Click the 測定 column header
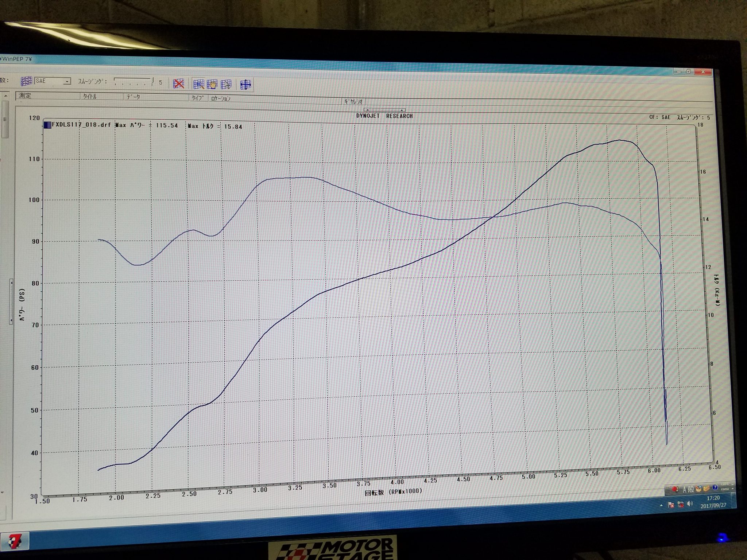This screenshot has width=747, height=560. click(48, 96)
